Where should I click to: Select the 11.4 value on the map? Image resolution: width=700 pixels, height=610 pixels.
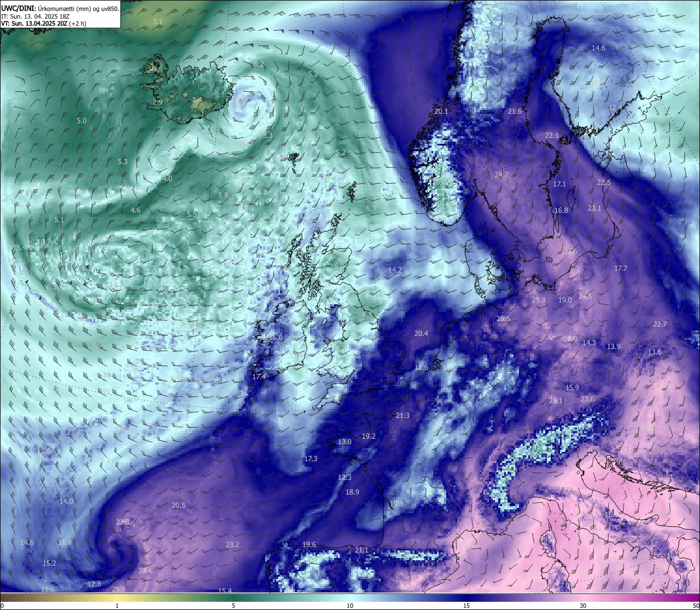pyautogui.click(x=65, y=542)
